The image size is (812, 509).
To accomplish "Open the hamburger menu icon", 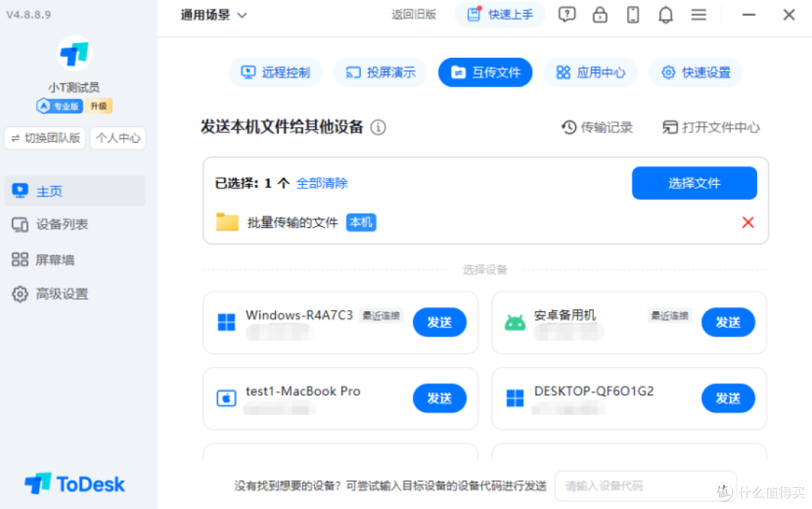I will click(x=698, y=14).
